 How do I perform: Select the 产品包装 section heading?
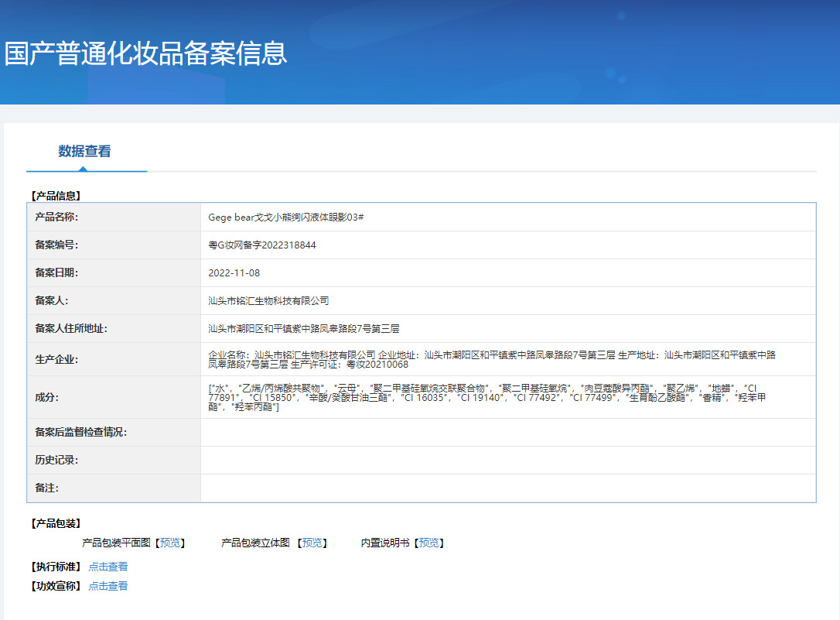(56, 523)
